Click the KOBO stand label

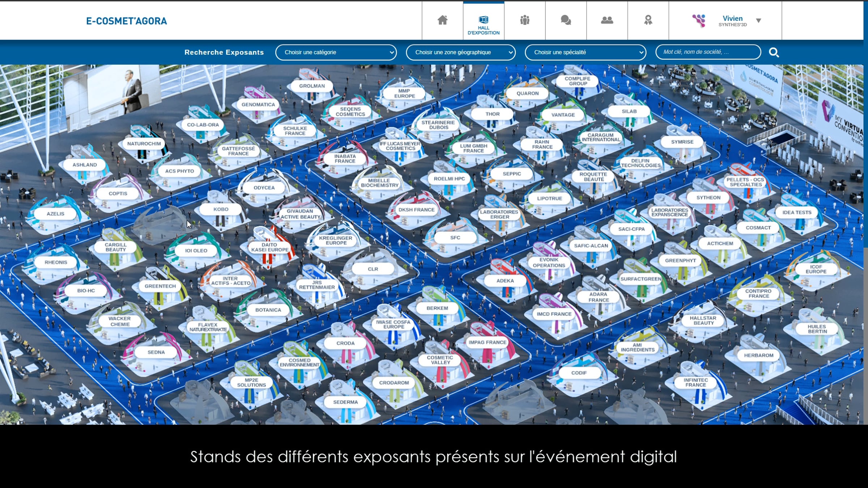(221, 209)
